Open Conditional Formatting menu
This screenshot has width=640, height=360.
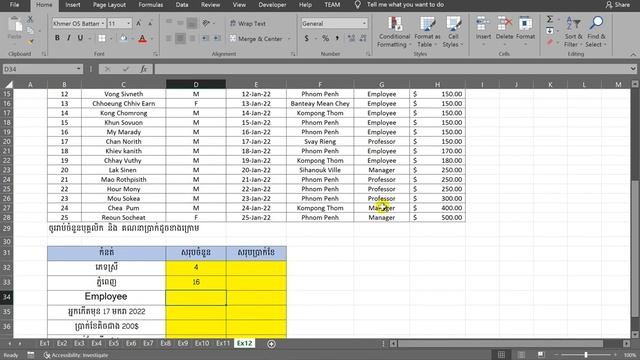394,32
